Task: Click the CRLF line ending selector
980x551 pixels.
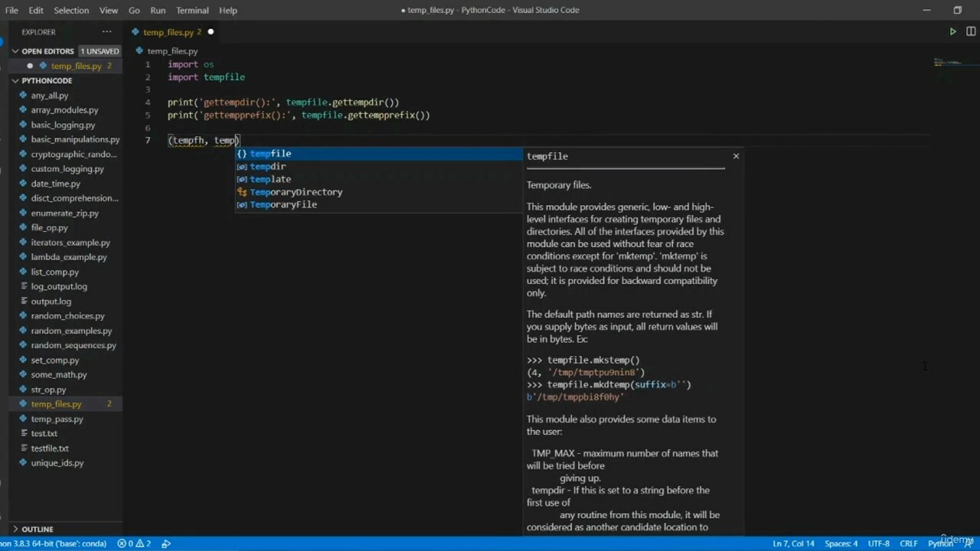Action: (908, 543)
